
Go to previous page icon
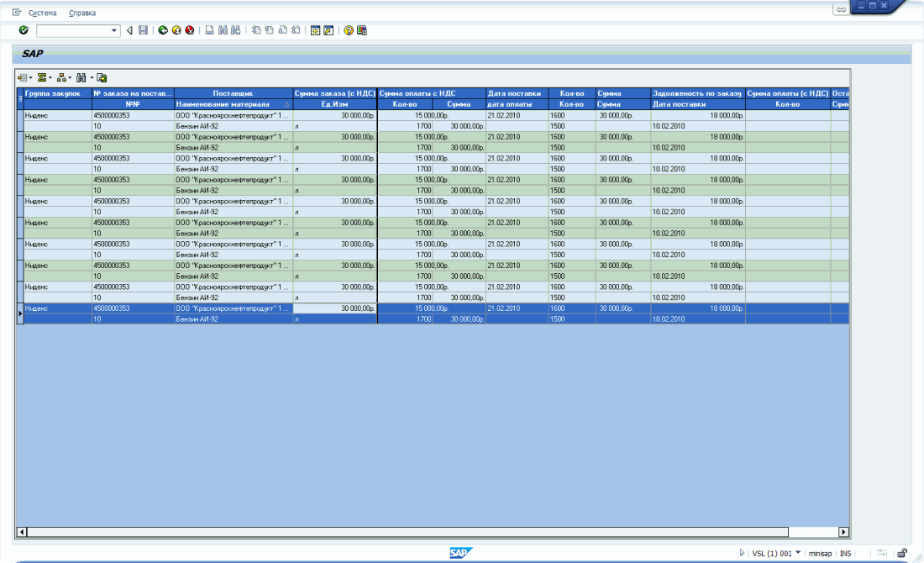(270, 30)
